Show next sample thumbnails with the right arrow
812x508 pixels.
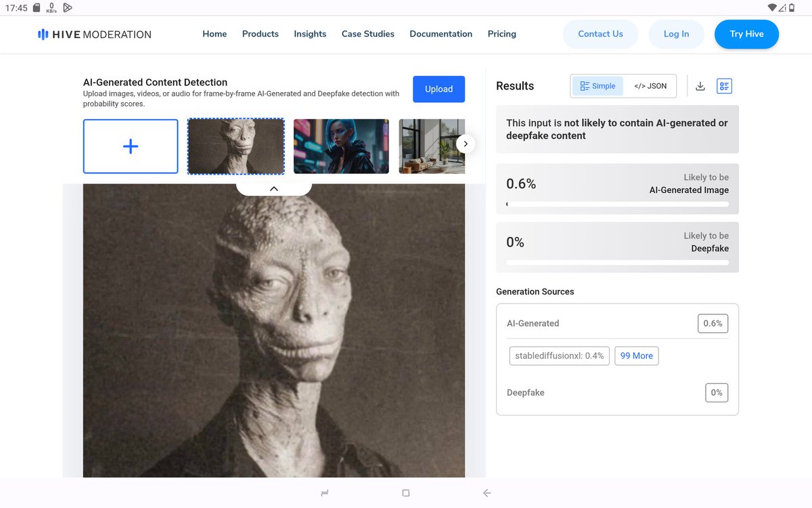tap(466, 144)
